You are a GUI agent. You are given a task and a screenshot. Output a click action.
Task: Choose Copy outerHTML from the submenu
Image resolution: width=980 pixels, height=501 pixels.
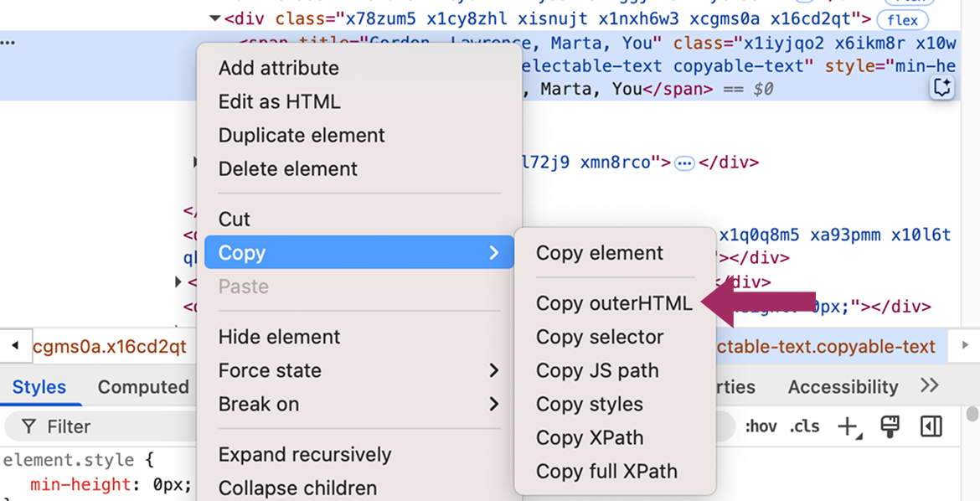(x=614, y=303)
